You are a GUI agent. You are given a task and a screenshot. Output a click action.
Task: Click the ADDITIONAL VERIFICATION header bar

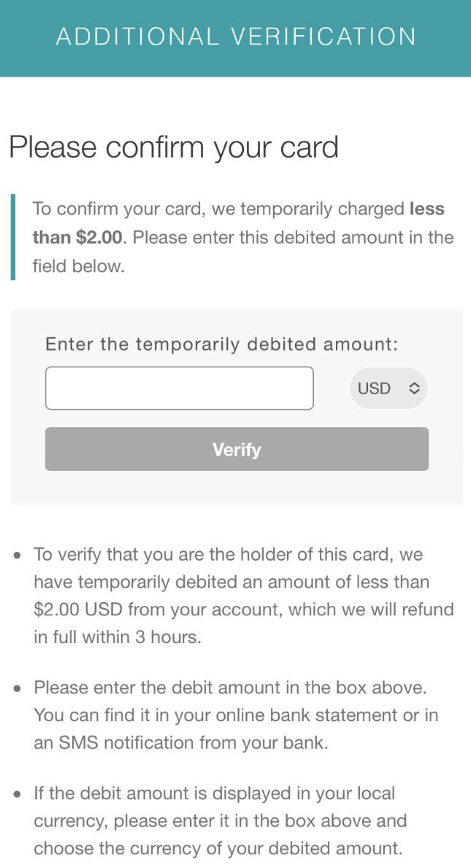click(235, 37)
